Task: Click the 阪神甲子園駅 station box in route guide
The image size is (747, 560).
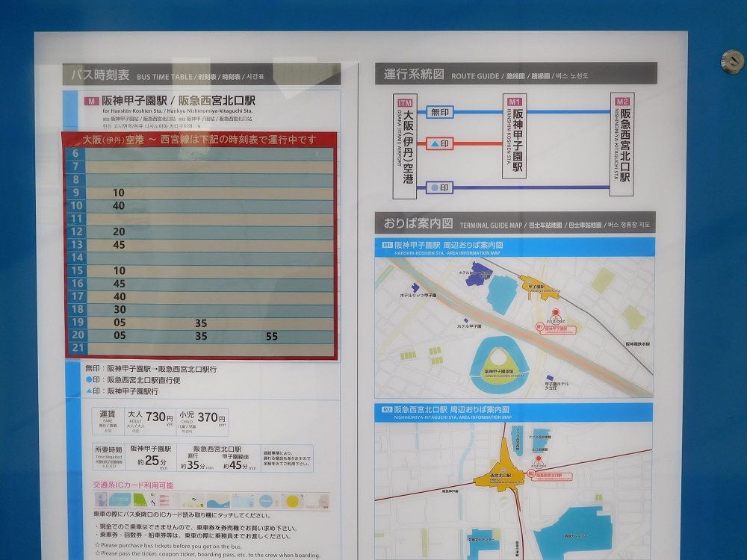Action: pos(515,136)
